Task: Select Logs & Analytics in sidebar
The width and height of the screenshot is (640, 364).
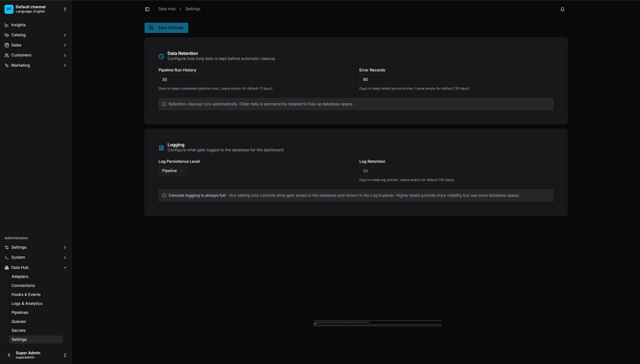Action: (x=27, y=303)
